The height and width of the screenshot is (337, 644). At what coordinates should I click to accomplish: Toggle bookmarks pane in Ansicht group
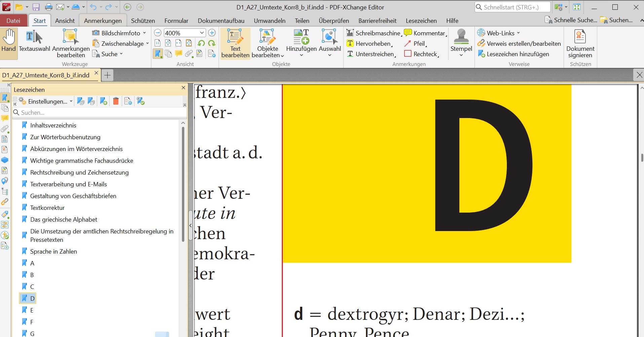pyautogui.click(x=158, y=54)
